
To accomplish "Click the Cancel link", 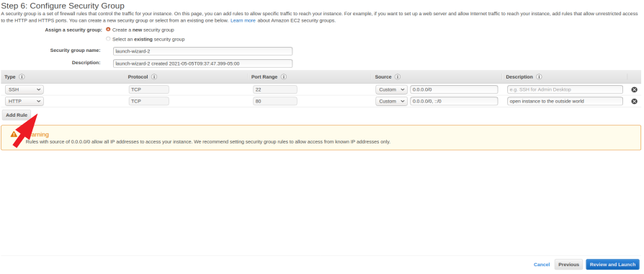I will click(541, 265).
